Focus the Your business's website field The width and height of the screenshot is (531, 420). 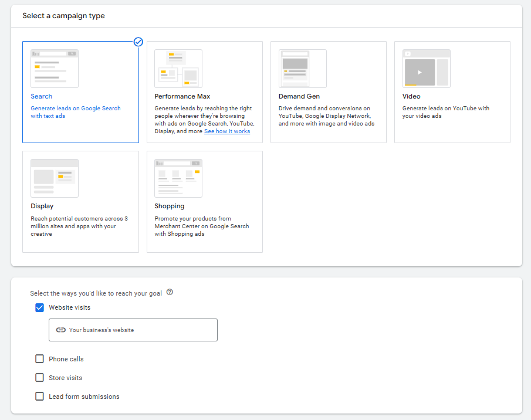[x=141, y=330]
